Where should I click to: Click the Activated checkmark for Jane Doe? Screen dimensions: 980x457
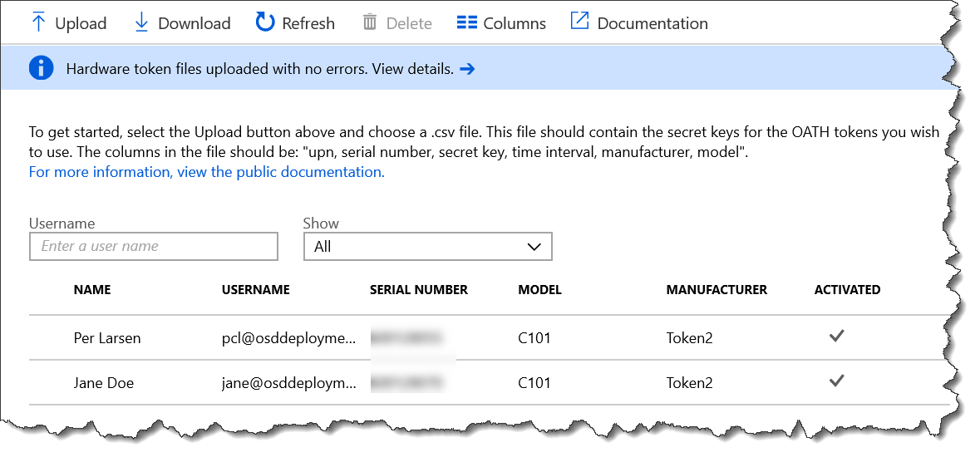[x=837, y=381]
